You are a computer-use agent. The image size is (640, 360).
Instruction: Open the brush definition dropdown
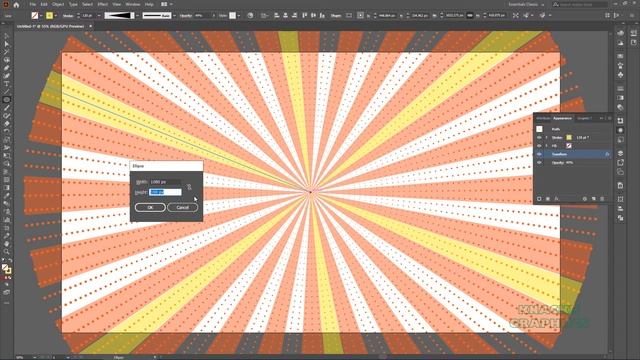point(174,16)
